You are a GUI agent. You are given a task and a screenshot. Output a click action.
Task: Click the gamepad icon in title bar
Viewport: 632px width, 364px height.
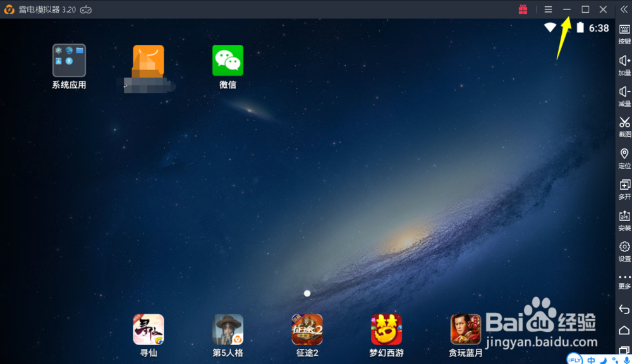[86, 9]
